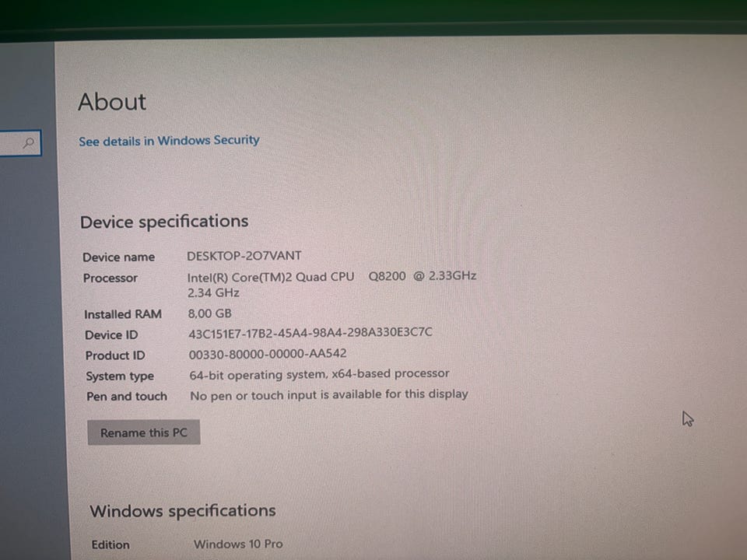The height and width of the screenshot is (560, 747).
Task: Open See details in Windows Security link
Action: tap(169, 141)
